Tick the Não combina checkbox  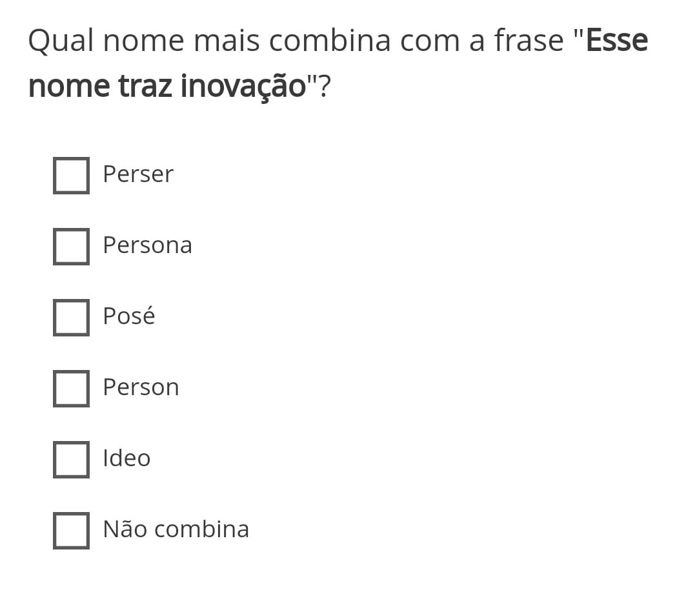point(71,531)
